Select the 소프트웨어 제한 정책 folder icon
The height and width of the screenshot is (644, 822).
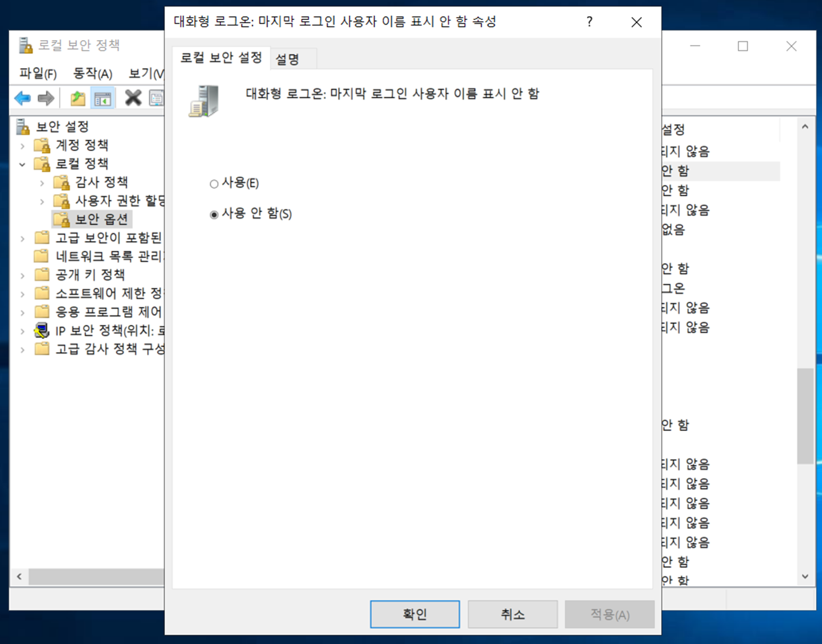(x=42, y=293)
